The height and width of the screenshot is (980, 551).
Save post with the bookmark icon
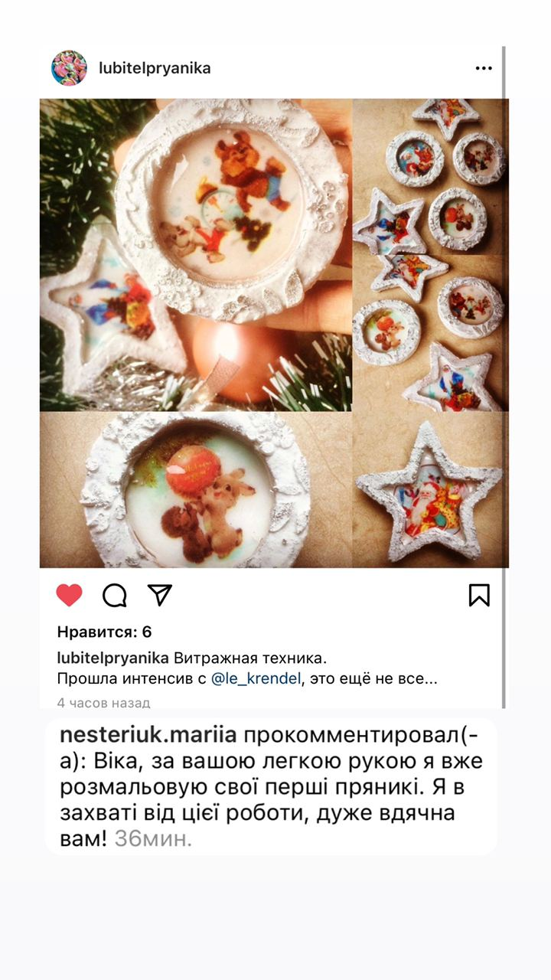click(479, 595)
